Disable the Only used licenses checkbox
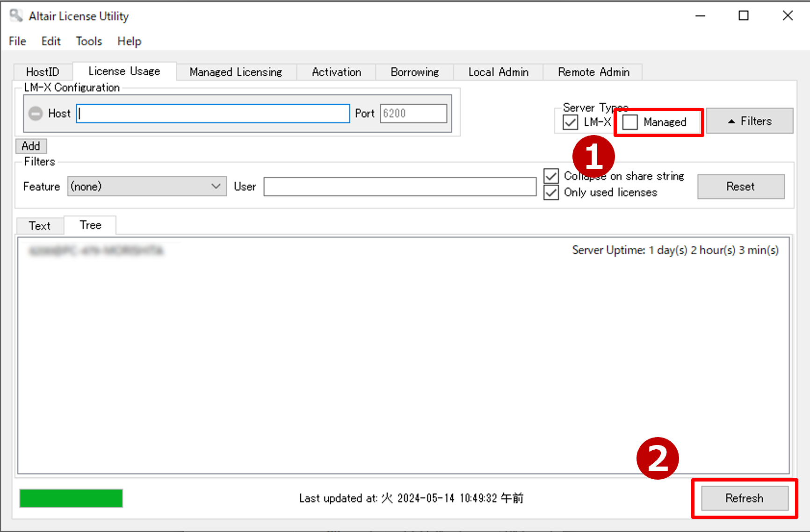810x532 pixels. [551, 193]
